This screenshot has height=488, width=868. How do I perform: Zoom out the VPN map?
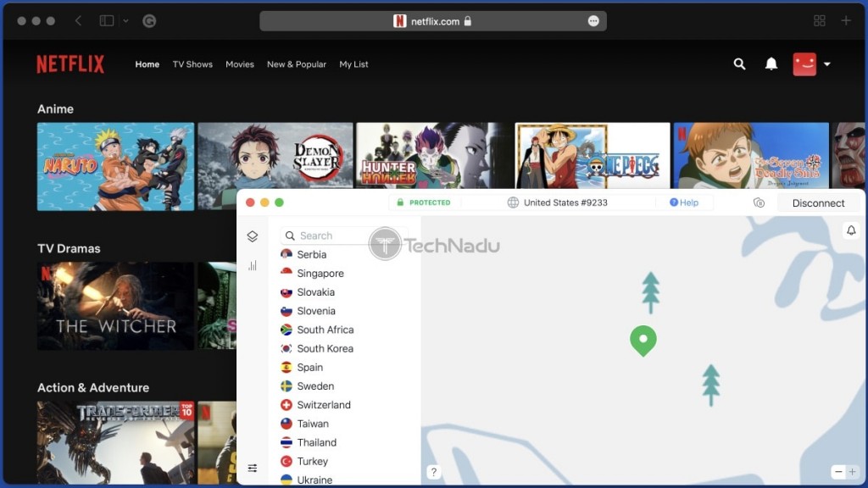(838, 472)
